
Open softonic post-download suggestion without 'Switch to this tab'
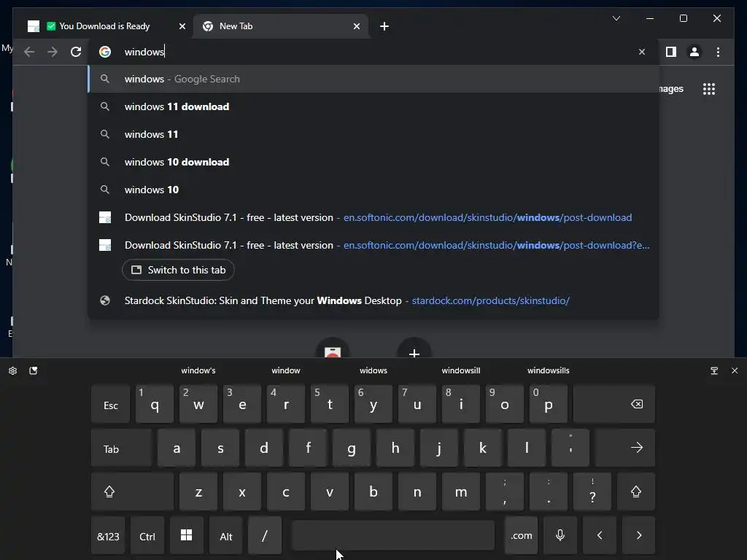click(373, 217)
